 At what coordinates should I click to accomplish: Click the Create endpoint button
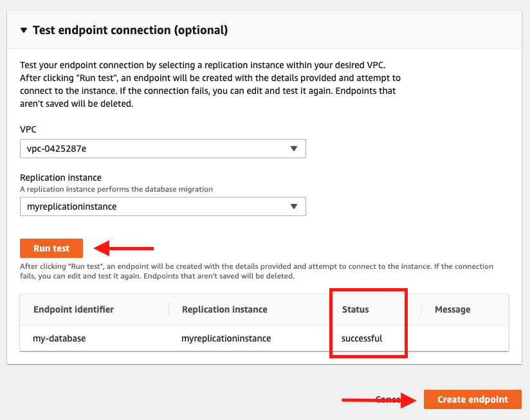coord(472,399)
